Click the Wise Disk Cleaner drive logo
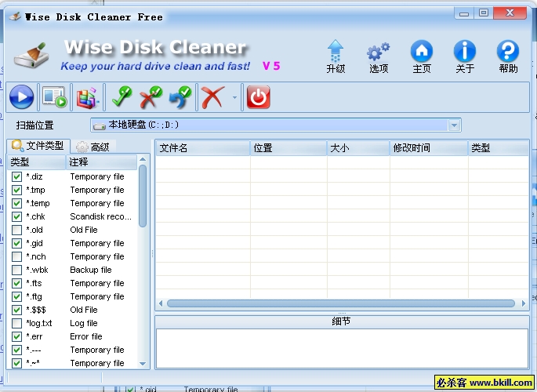 (31, 56)
